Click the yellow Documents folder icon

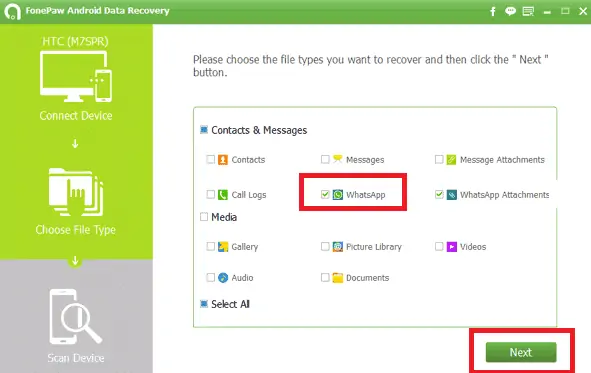(x=338, y=278)
